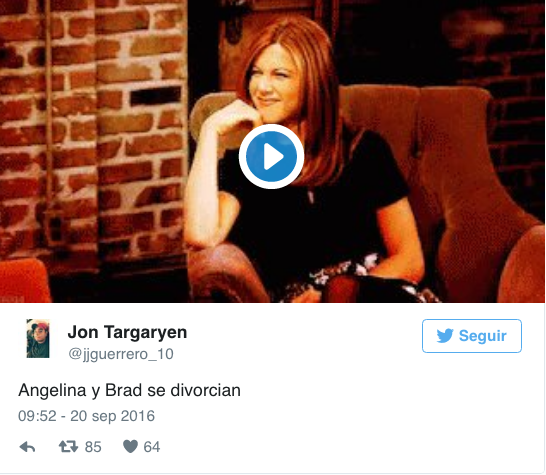Retweet using the retweet arrows icon
The image size is (546, 475).
(x=68, y=446)
